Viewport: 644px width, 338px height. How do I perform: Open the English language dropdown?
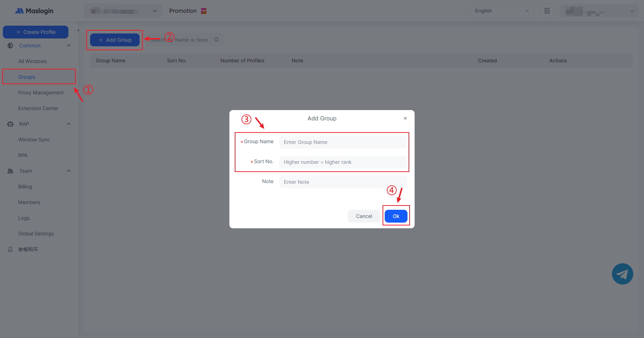pyautogui.click(x=502, y=11)
